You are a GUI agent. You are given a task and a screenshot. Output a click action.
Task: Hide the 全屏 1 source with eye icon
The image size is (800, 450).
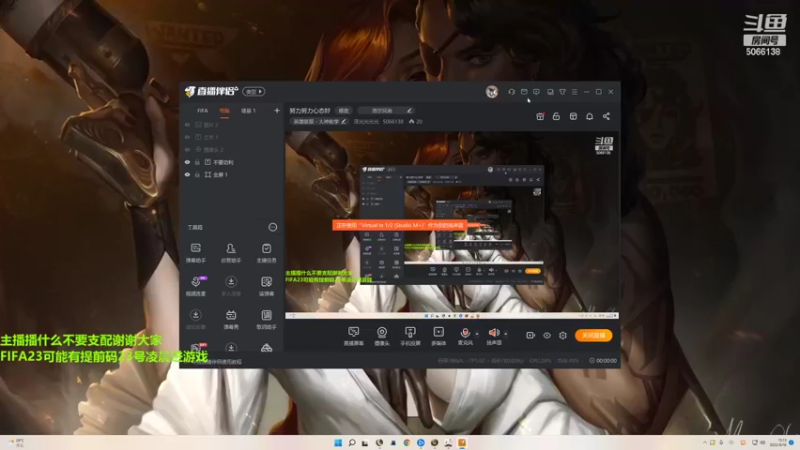pos(187,174)
